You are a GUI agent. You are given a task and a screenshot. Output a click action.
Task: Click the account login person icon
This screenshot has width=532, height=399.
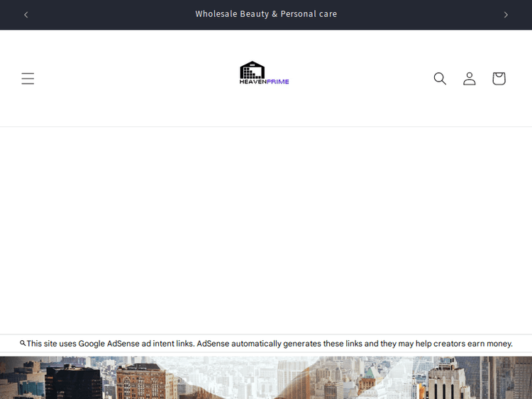tap(470, 79)
